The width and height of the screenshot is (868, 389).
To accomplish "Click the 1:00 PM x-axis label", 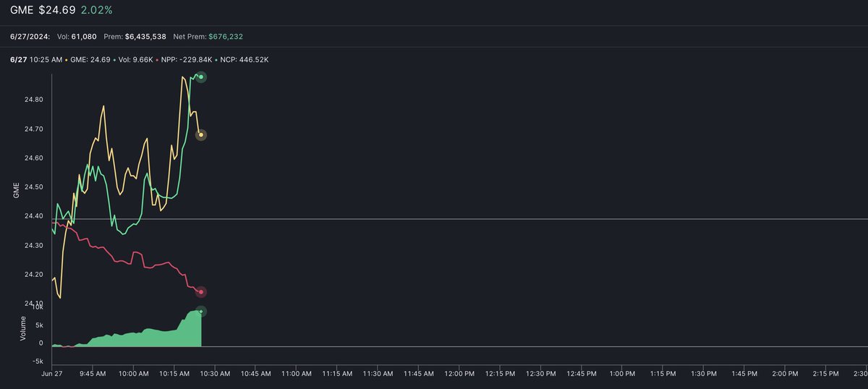I will pos(624,375).
